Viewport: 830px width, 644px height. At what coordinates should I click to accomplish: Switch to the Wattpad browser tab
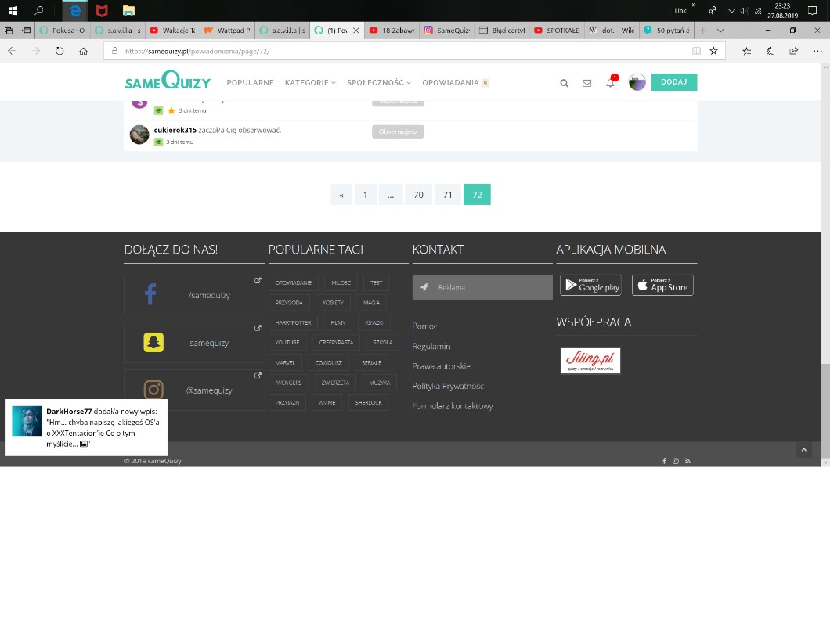[227, 31]
